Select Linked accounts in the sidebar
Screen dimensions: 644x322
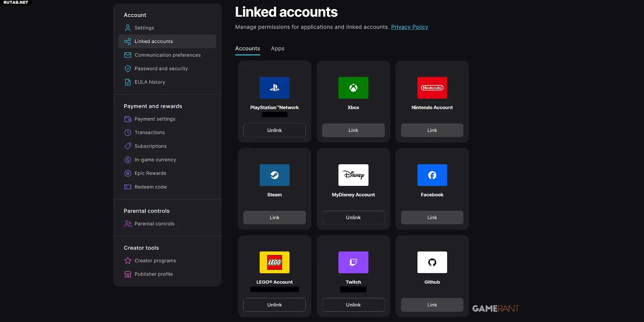(x=167, y=42)
